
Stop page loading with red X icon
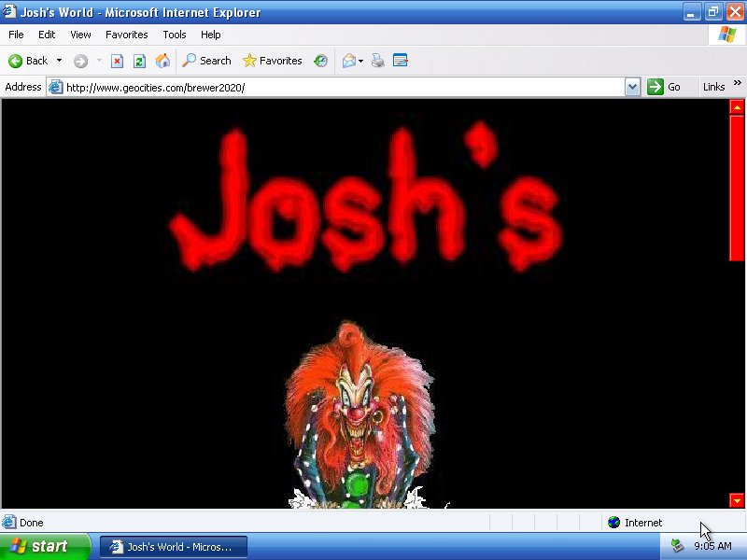(117, 61)
